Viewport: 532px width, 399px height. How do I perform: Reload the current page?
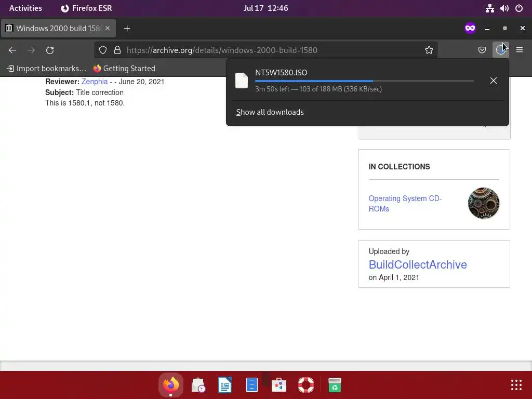click(x=50, y=50)
